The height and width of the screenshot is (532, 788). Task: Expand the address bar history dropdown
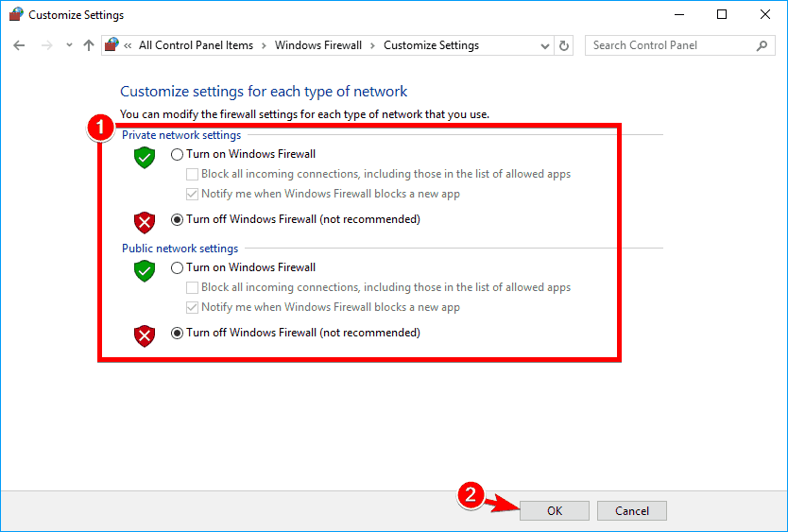(x=545, y=46)
